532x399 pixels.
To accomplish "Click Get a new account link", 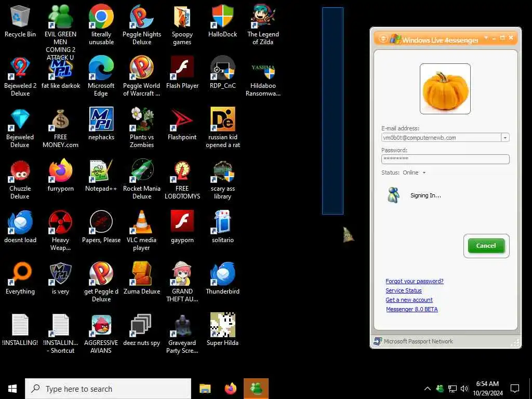I will [409, 300].
